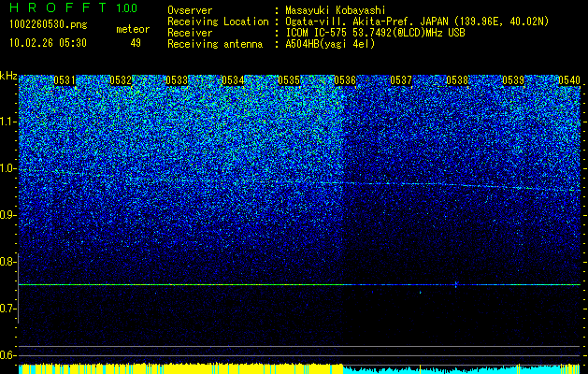
Task: Click the 0.9 kHz axis label
Action: (x=7, y=215)
